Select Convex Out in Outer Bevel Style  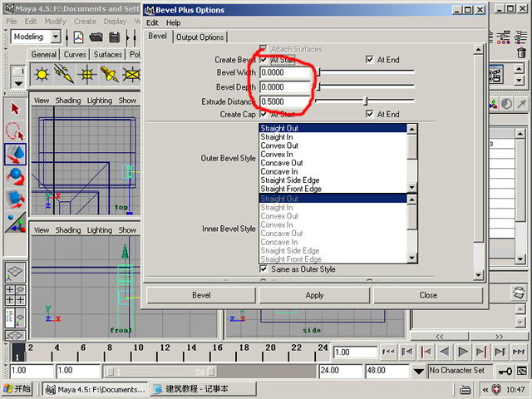click(x=332, y=145)
